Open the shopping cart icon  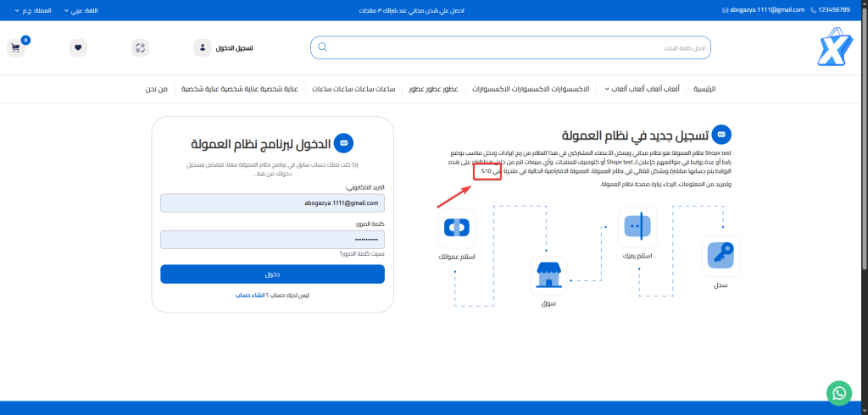[15, 47]
